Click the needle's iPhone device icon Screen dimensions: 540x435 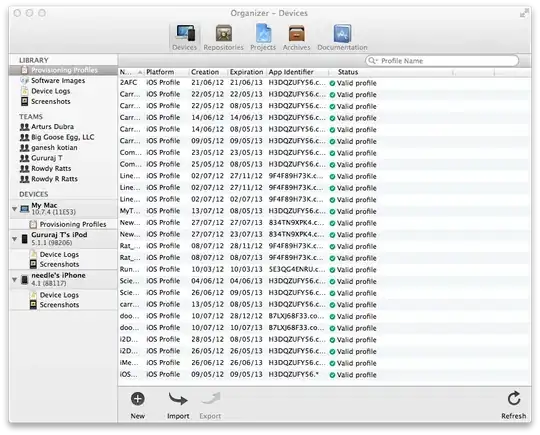click(x=24, y=279)
